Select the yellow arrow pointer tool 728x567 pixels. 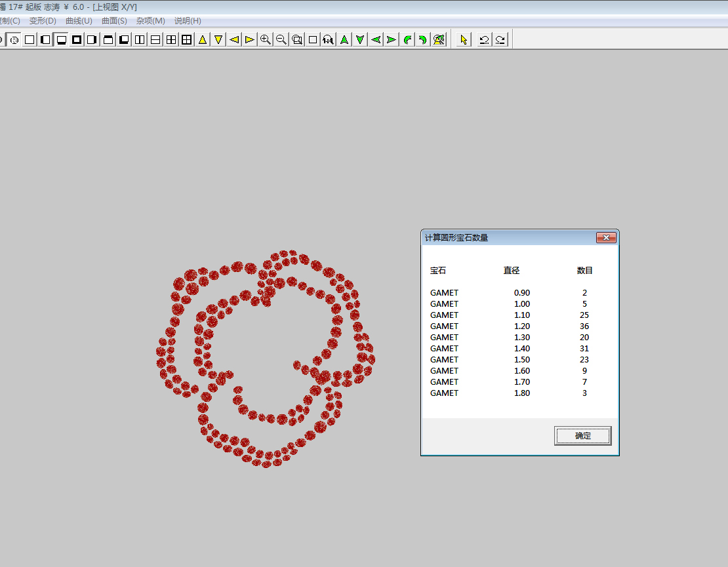pos(464,39)
